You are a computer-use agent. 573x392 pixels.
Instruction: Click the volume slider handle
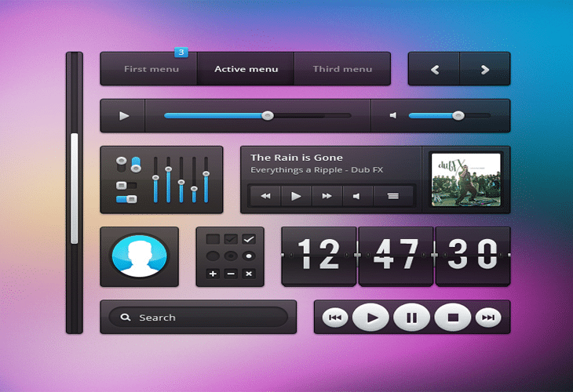tap(458, 116)
